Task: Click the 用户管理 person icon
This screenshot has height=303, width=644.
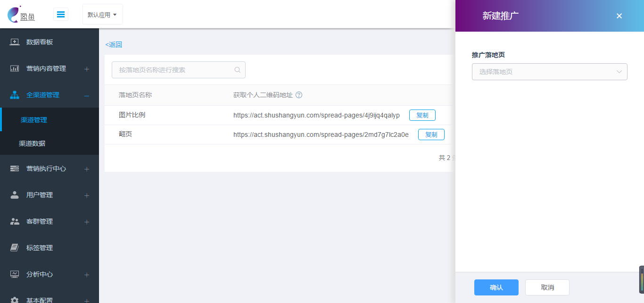Action: click(x=15, y=195)
